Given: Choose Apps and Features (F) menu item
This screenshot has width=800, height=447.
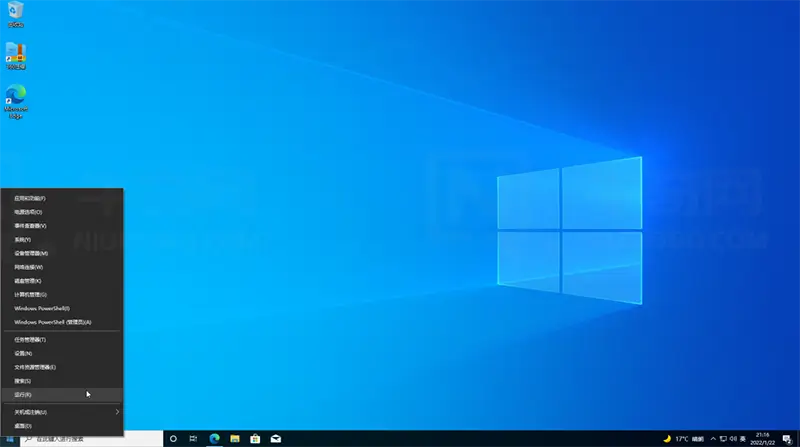Looking at the screenshot, I should 62,198.
